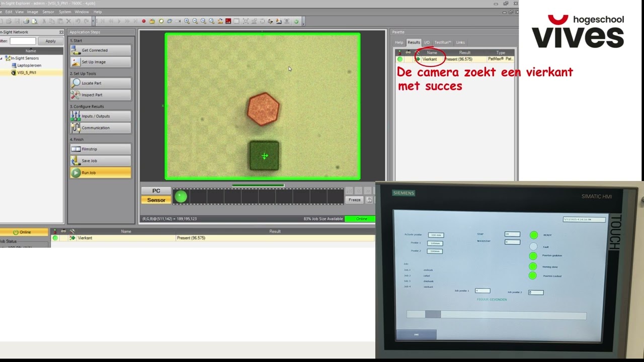Click the Open Image folder toolbar icon
This screenshot has height=362, width=644.
(152, 21)
